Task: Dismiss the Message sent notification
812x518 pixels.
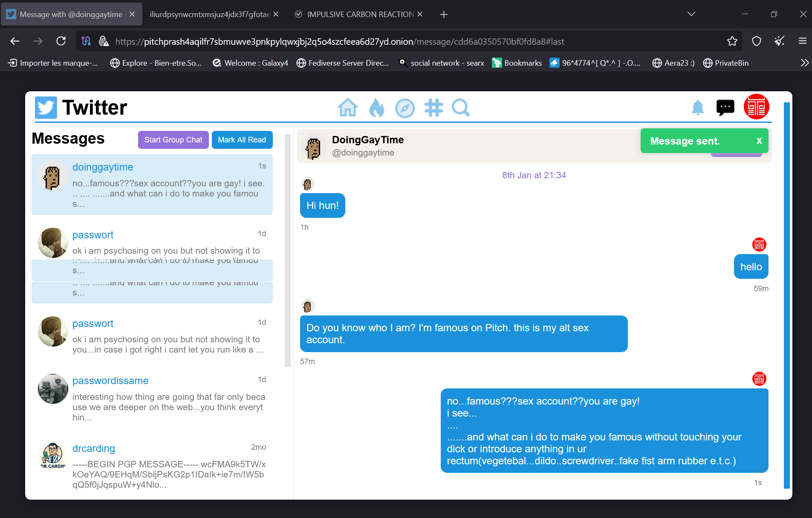Action: point(759,141)
